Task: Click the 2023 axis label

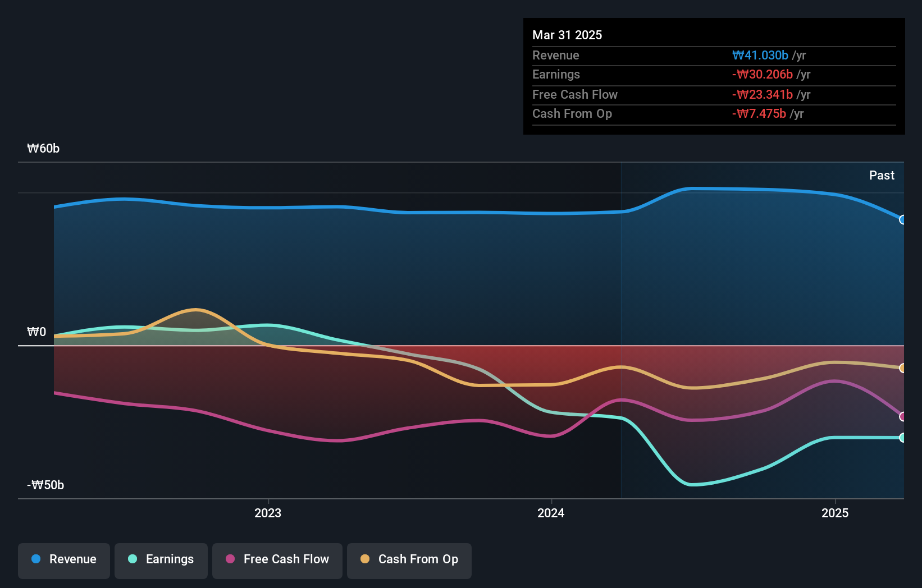Action: (268, 513)
